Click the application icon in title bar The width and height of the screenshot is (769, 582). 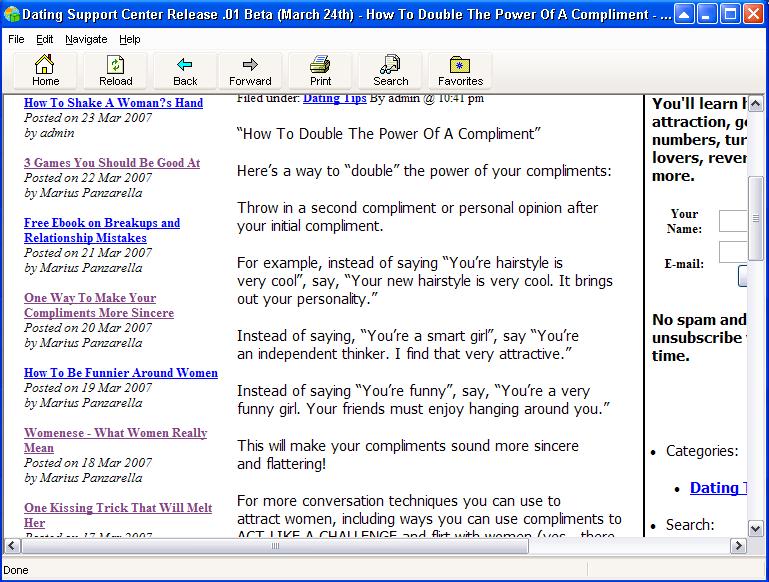coord(11,14)
